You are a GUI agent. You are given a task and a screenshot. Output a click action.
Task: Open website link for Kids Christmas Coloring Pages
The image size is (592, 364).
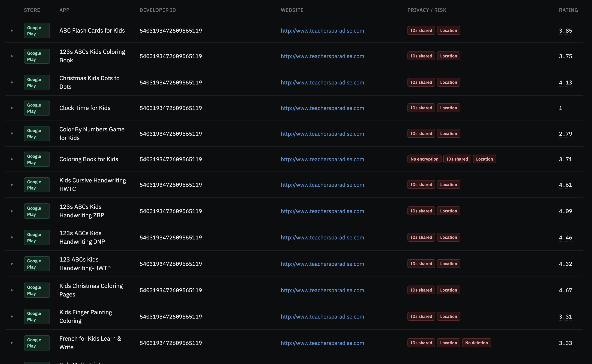tap(322, 290)
